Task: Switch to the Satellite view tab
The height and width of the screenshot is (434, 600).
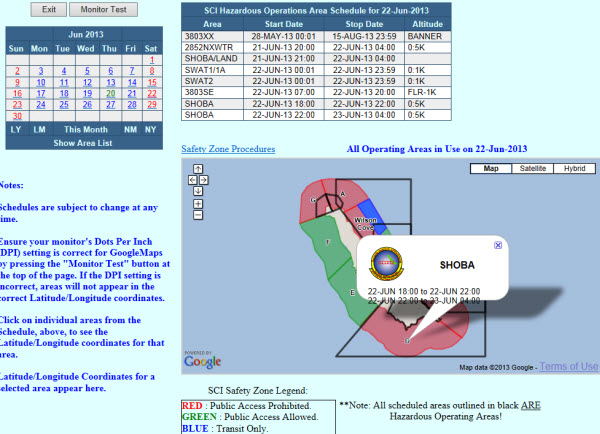Action: tap(533, 168)
